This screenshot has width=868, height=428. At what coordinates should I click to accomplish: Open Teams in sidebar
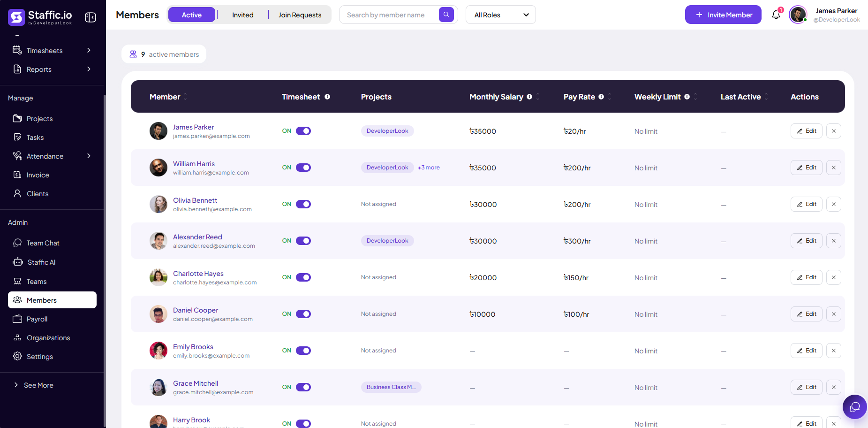[x=52, y=281]
